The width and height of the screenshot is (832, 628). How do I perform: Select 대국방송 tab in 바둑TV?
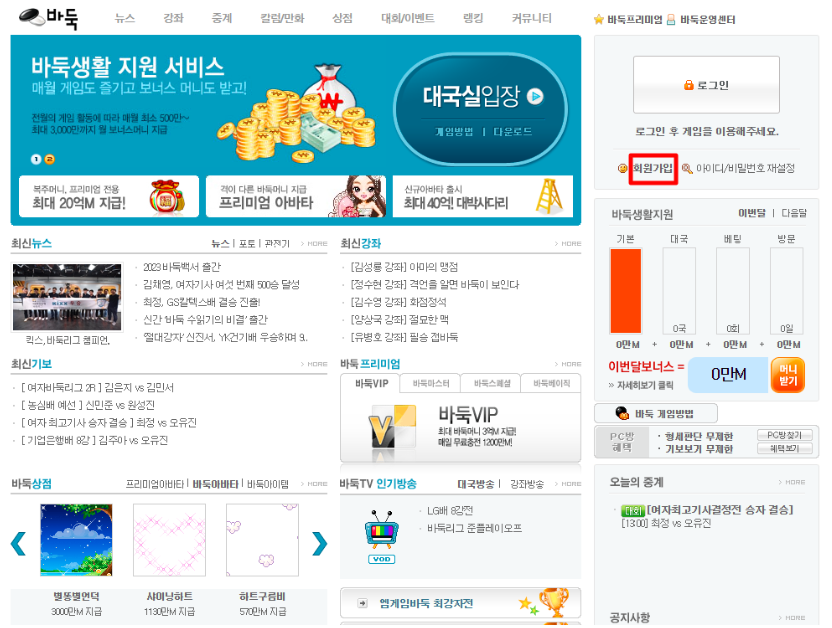point(475,484)
